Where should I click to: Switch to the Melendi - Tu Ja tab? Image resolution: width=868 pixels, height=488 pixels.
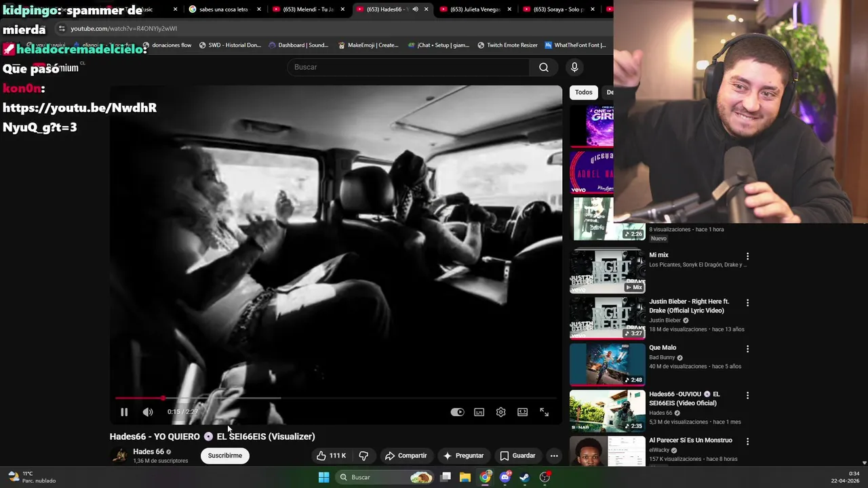[x=309, y=9]
